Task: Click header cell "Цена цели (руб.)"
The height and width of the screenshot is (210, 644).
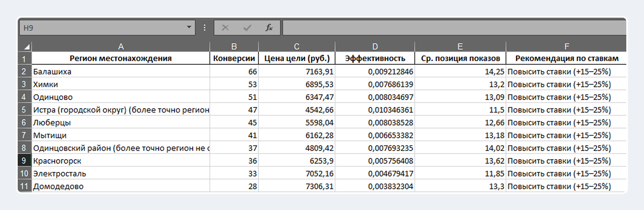Action: coord(297,58)
